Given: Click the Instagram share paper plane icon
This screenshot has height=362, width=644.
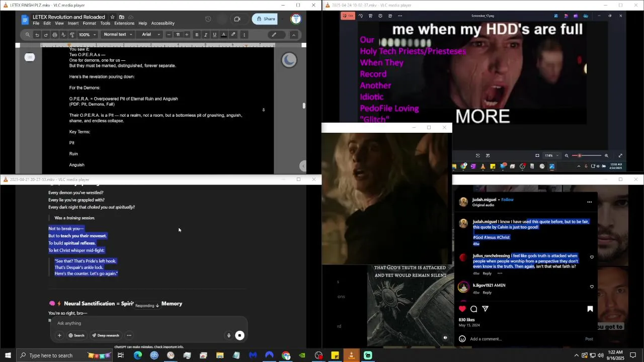Looking at the screenshot, I should click(x=485, y=309).
